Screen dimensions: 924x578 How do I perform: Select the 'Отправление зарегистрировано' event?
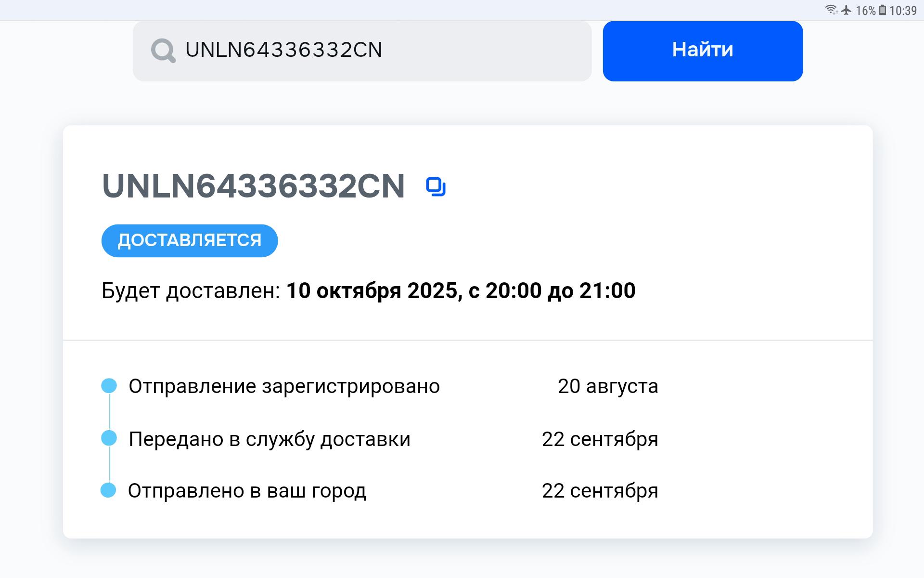point(284,386)
